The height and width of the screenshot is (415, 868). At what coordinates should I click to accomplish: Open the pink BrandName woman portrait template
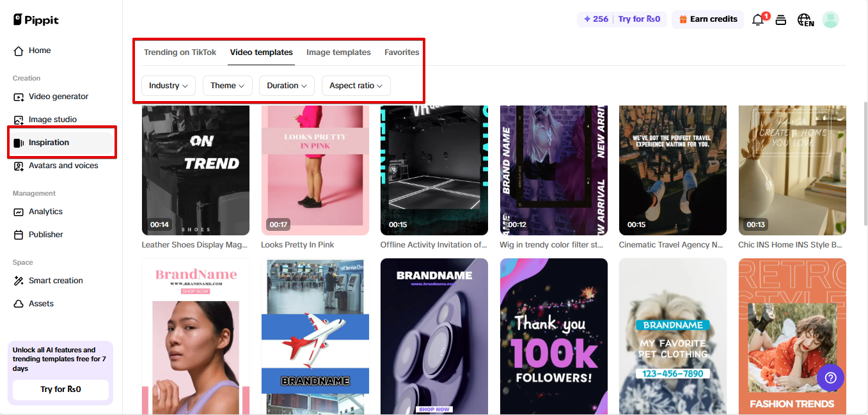195,336
